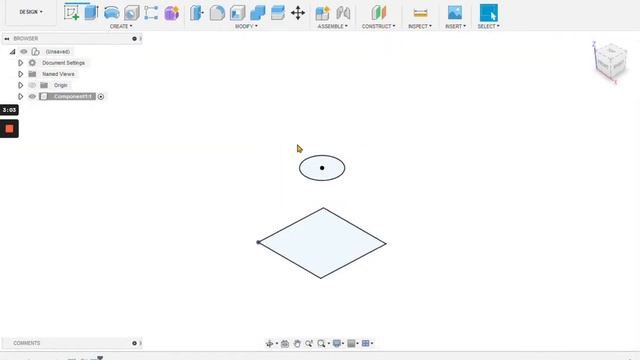This screenshot has width=640, height=360.
Task: Hide Component1:1 using its eye icon
Action: point(32,96)
